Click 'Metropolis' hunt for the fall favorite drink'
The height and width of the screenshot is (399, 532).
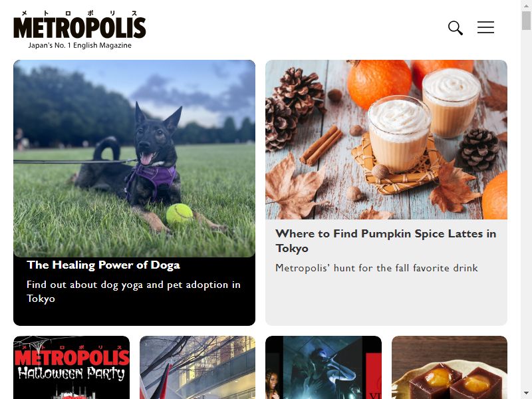point(376,268)
